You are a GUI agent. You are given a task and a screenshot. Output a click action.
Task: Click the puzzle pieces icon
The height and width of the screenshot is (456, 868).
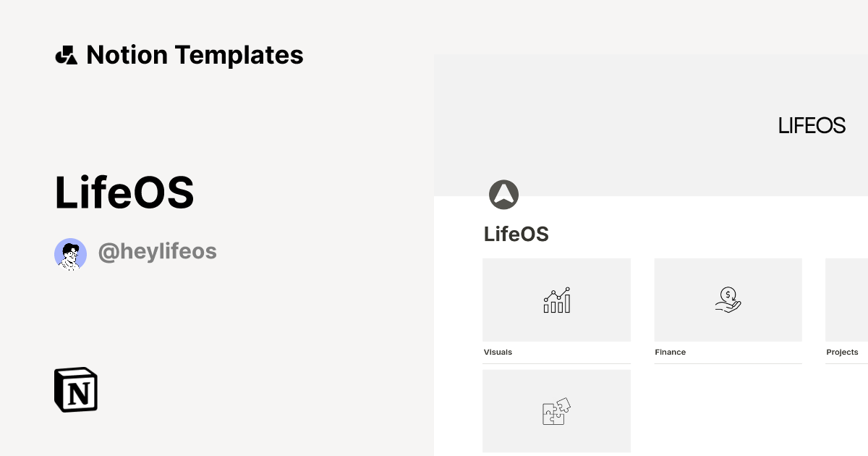pyautogui.click(x=556, y=413)
